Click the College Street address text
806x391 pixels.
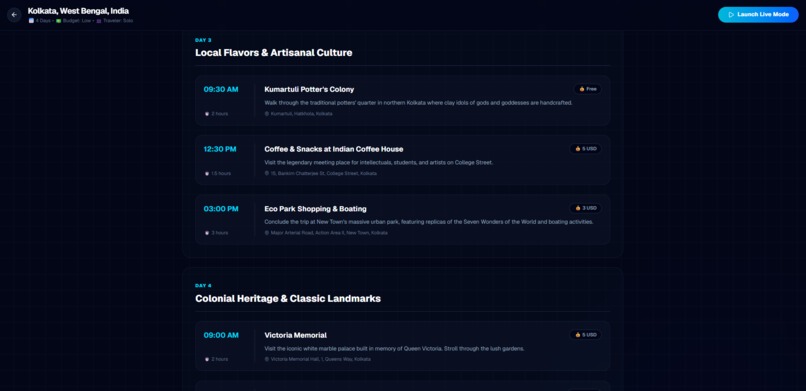click(x=324, y=174)
